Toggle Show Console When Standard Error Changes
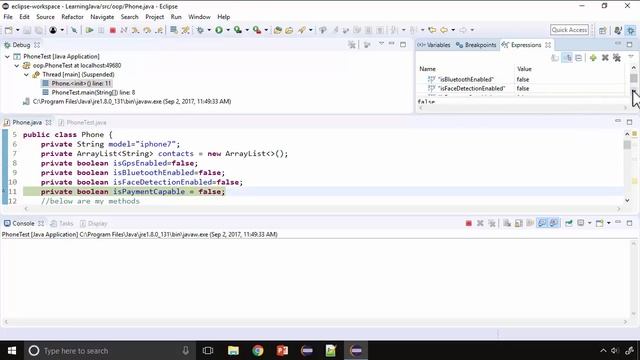640x360 pixels. click(553, 223)
